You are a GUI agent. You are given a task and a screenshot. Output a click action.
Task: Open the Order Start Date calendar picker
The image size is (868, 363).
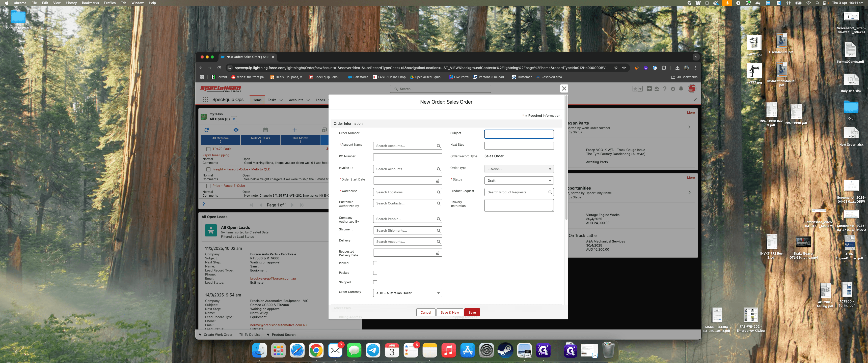click(x=438, y=181)
